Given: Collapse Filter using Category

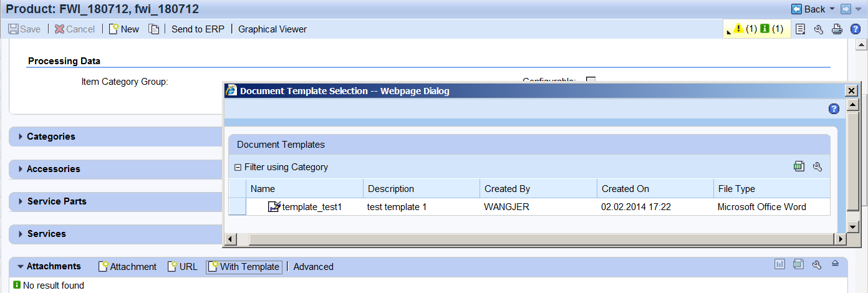Looking at the screenshot, I should [x=238, y=167].
